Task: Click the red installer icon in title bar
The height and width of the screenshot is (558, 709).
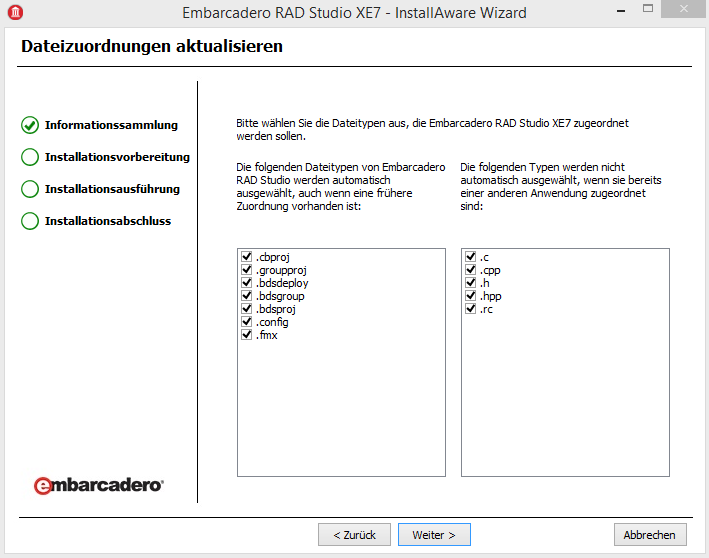Action: tap(15, 12)
